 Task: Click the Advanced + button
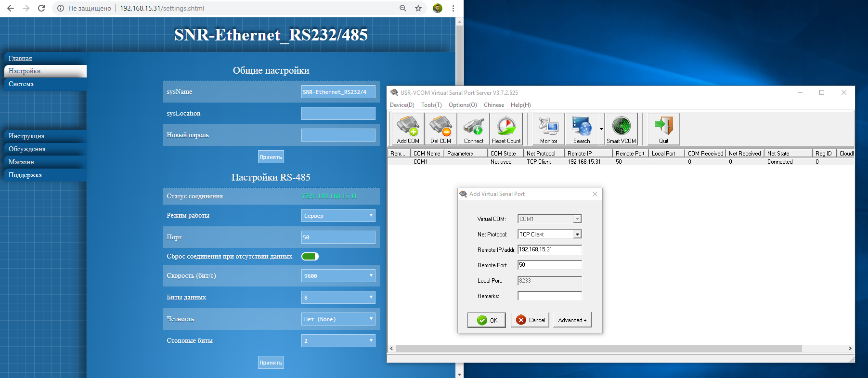(572, 320)
